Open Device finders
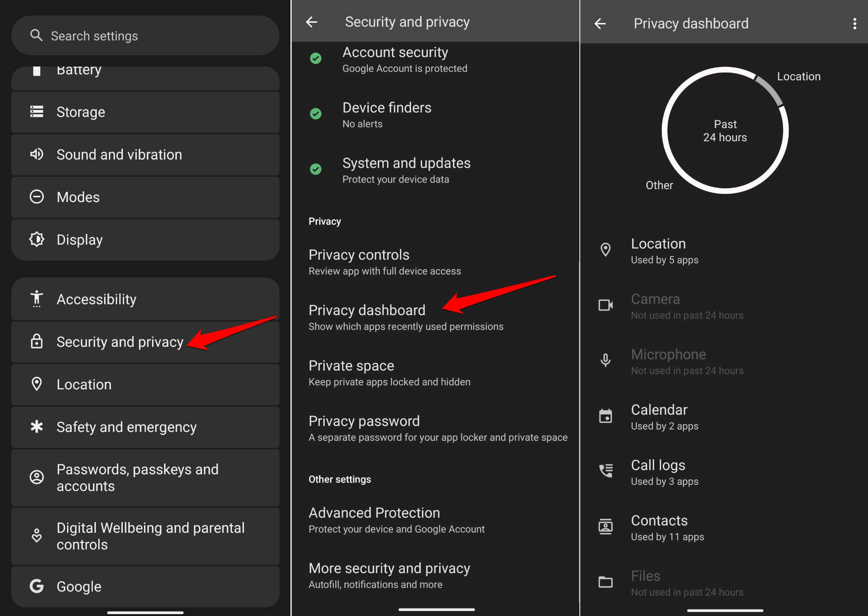This screenshot has height=616, width=868. (x=435, y=115)
